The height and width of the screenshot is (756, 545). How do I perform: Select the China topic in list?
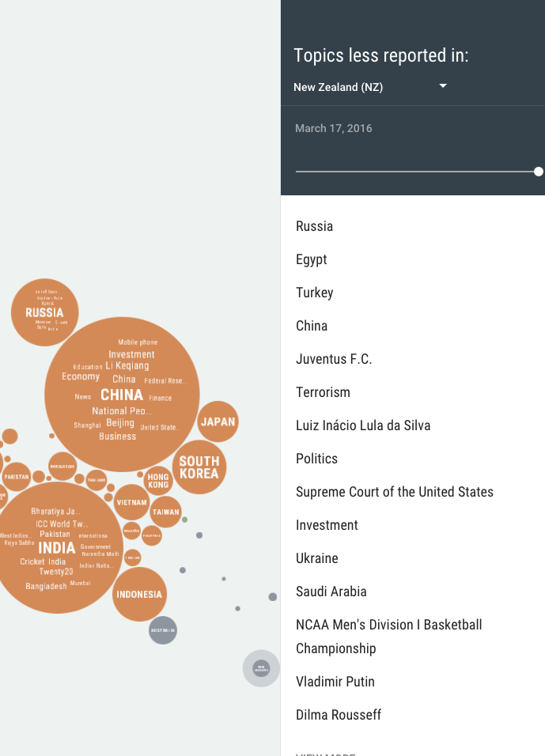point(312,326)
